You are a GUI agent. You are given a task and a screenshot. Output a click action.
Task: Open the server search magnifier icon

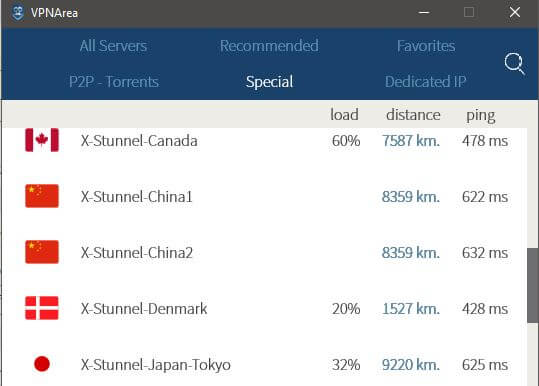click(x=514, y=64)
